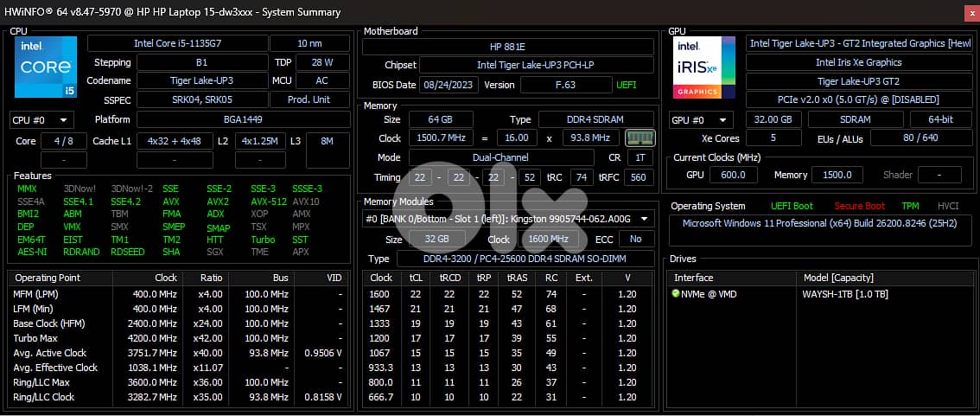Click the Intel Iris Xe Graphics name field
Image resolution: width=980 pixels, height=416 pixels.
pos(858,62)
